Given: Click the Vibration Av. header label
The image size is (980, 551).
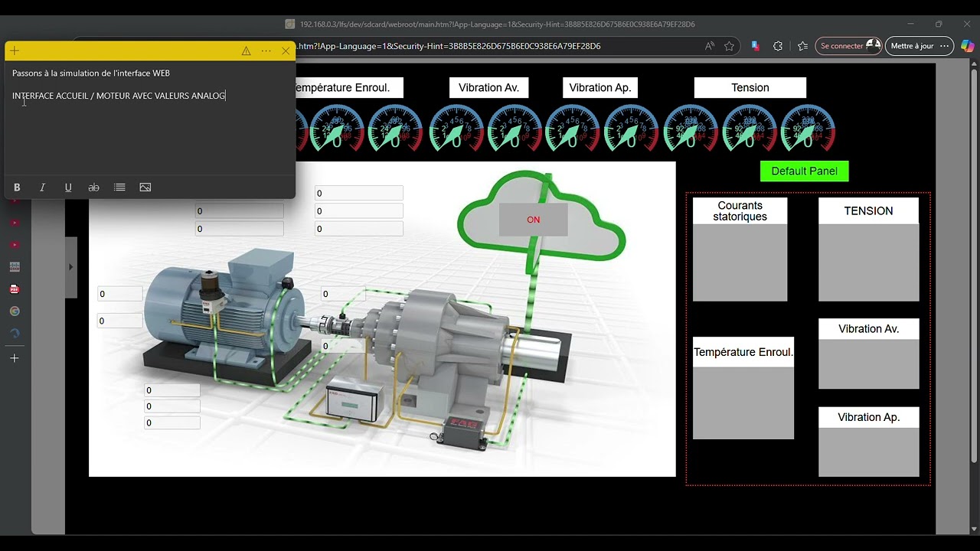Looking at the screenshot, I should click(x=488, y=87).
